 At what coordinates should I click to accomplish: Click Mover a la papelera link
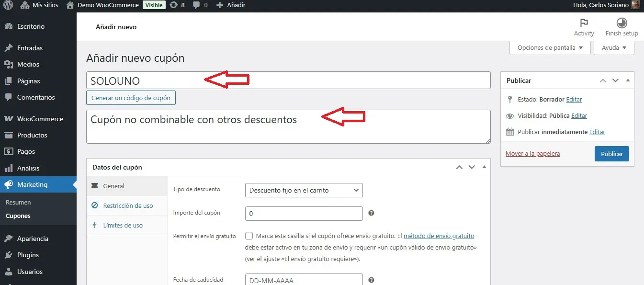pos(532,154)
